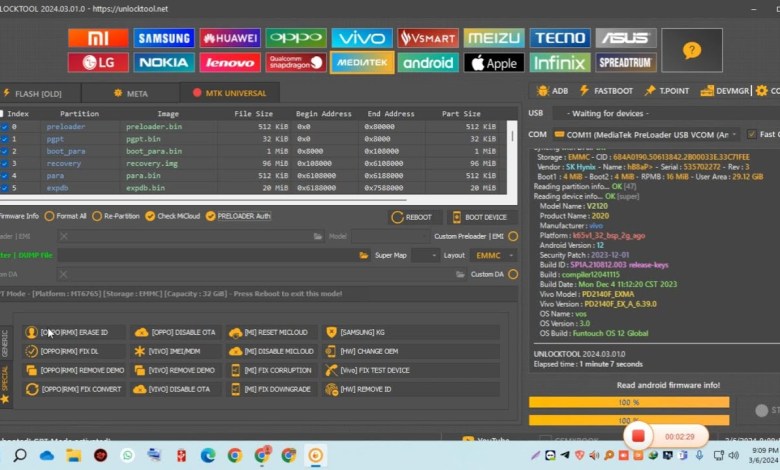Toggle the Fast Connect checkbox
Image resolution: width=780 pixels, height=470 pixels.
click(752, 134)
